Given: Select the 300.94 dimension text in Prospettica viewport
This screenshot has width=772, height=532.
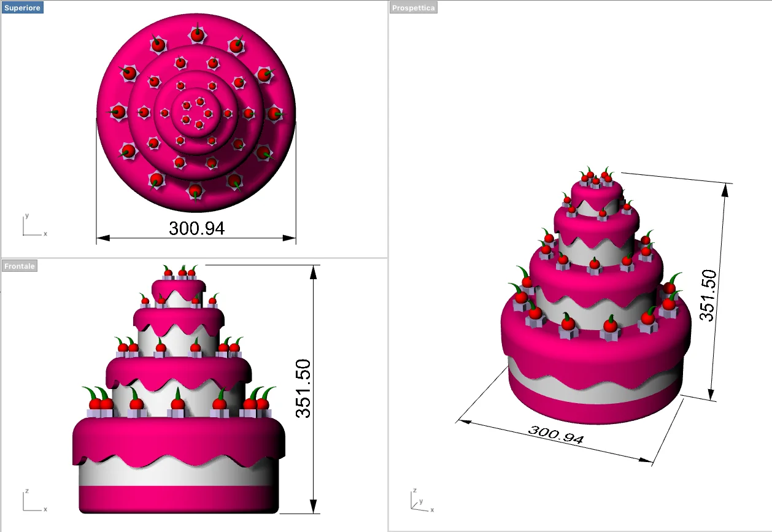Looking at the screenshot, I should (x=556, y=434).
